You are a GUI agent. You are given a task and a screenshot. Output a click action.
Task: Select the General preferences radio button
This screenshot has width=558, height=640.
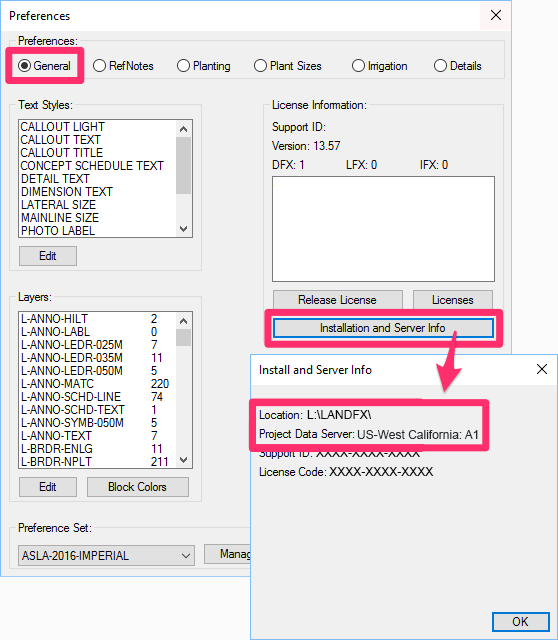(x=44, y=66)
